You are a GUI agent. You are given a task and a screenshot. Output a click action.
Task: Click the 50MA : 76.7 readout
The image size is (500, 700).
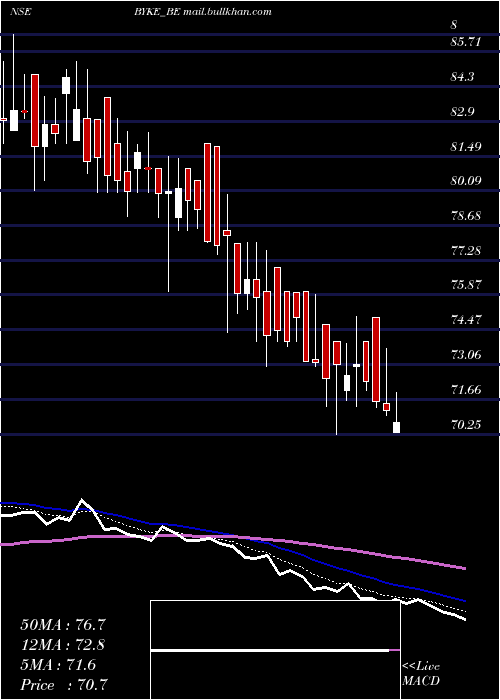coord(63,625)
